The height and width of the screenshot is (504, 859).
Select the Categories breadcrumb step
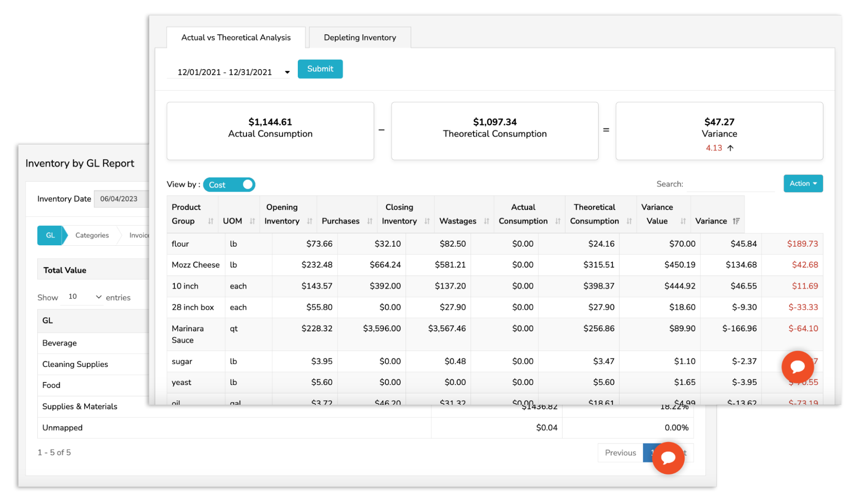click(x=92, y=235)
